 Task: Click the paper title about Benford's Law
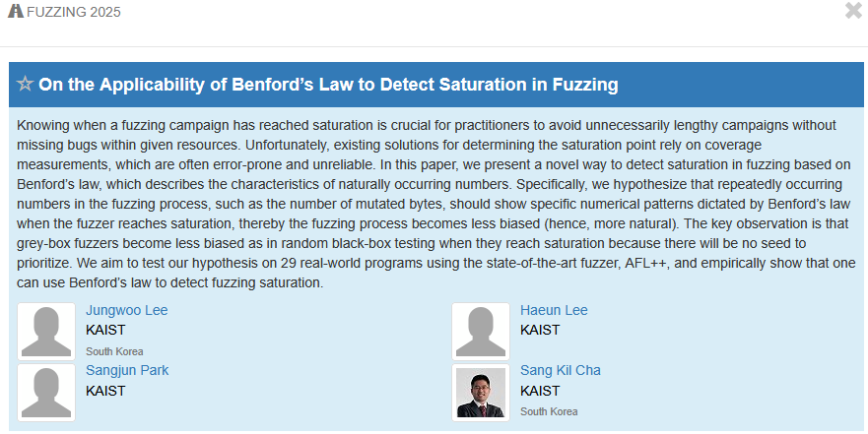(x=328, y=85)
